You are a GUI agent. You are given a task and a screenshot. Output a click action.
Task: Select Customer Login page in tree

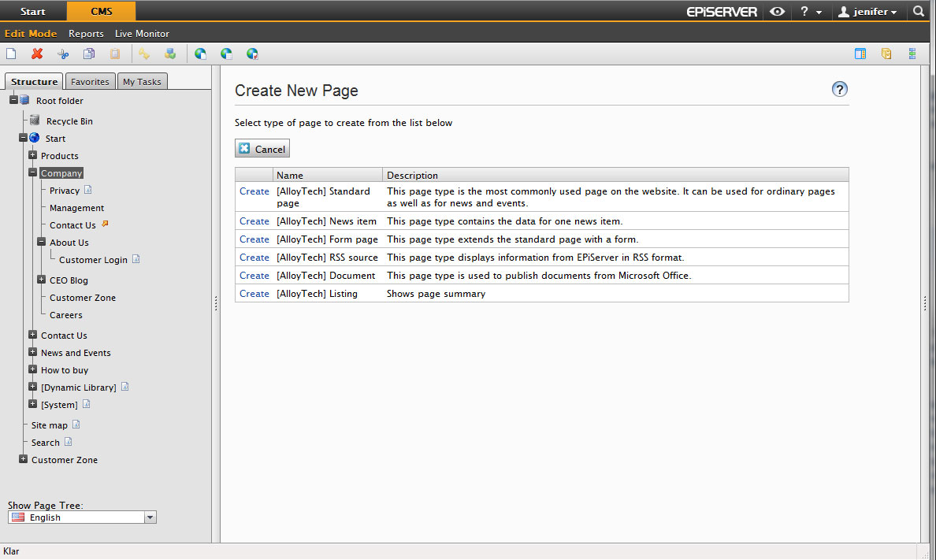coord(93,260)
